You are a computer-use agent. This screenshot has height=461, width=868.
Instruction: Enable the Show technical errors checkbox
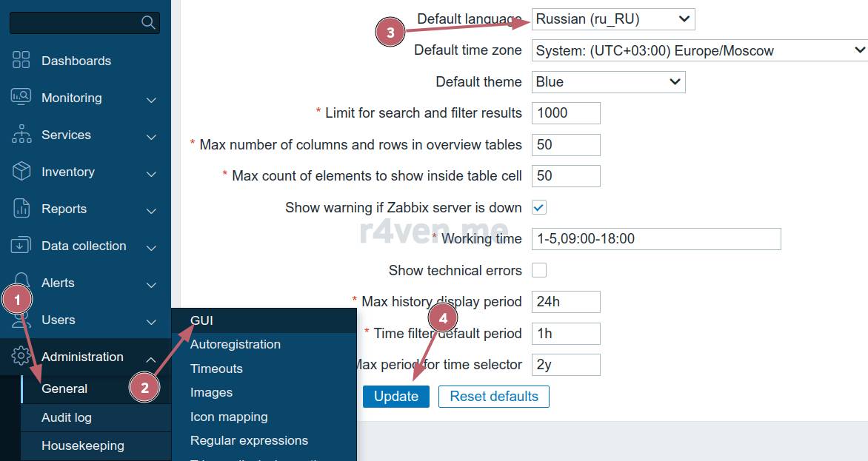click(539, 270)
